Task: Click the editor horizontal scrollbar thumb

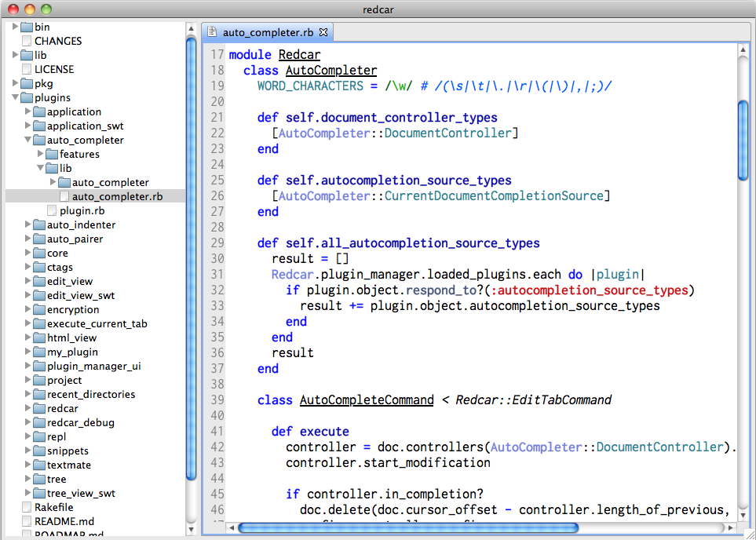Action: tap(408, 527)
